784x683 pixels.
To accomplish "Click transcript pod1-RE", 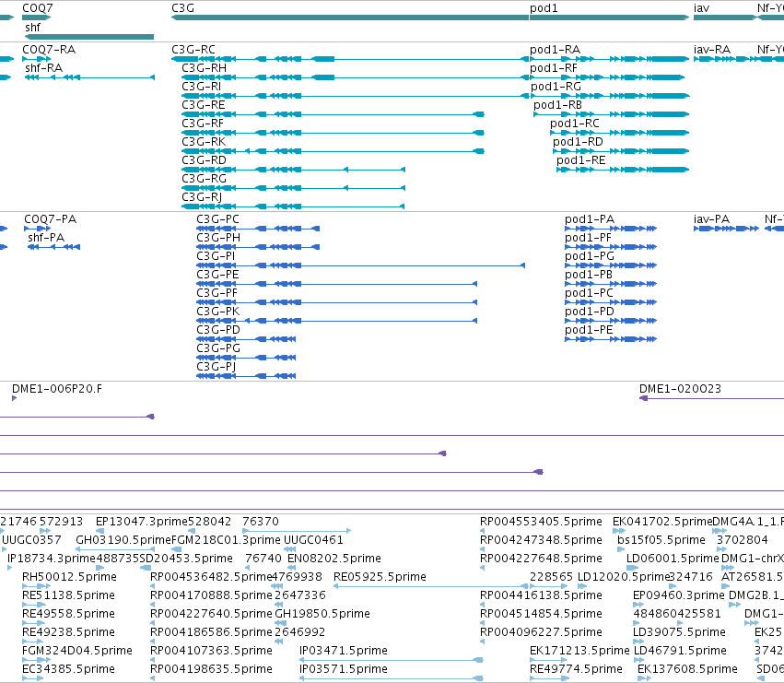I will click(581, 160).
